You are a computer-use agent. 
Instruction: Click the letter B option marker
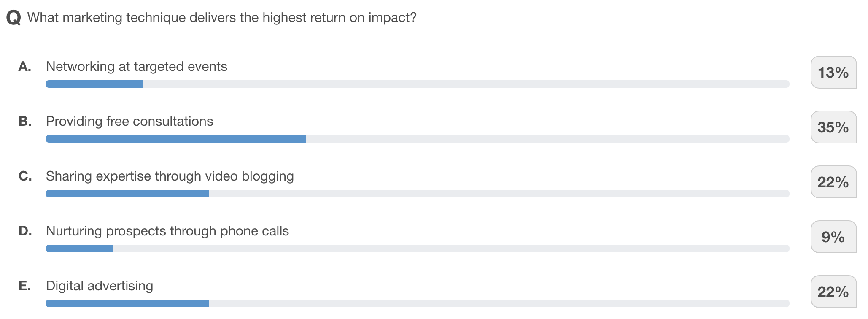25,122
